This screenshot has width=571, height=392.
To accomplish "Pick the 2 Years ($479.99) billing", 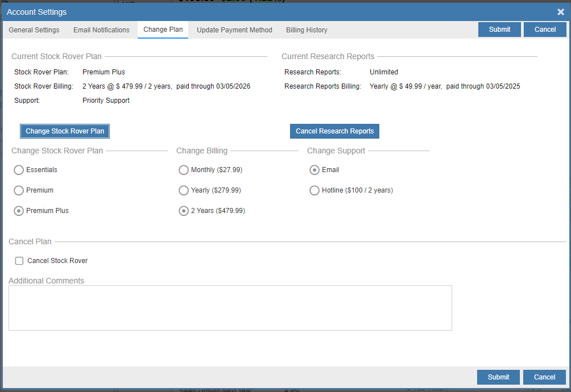I will [184, 211].
